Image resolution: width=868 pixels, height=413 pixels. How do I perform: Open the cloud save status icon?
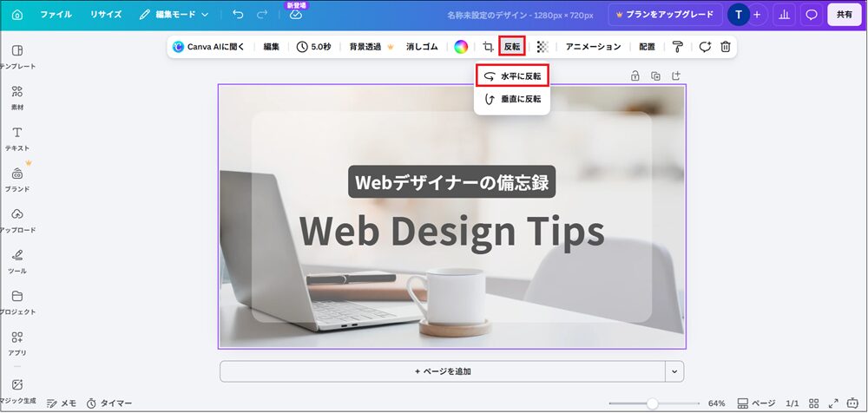point(296,15)
